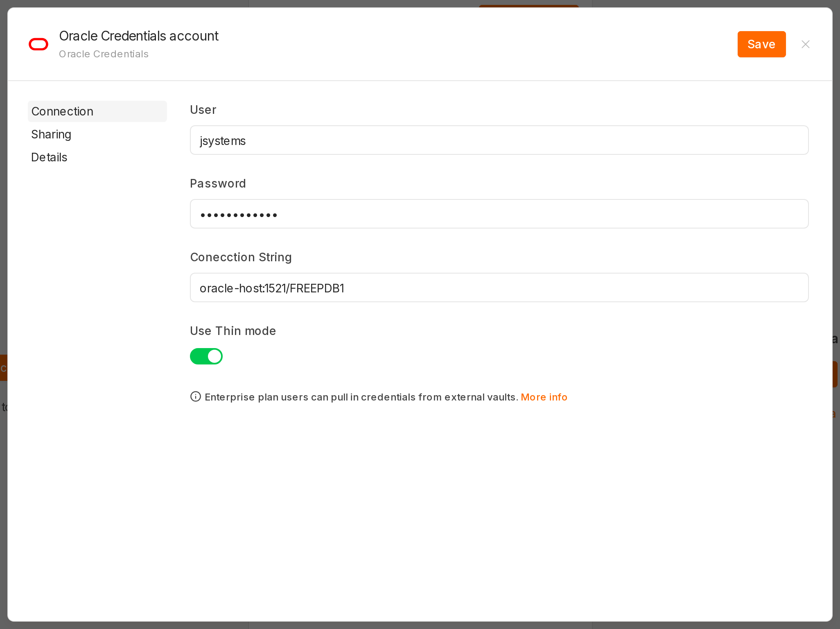This screenshot has width=840, height=629.
Task: Click the Use Thin mode label
Action: [x=233, y=331]
